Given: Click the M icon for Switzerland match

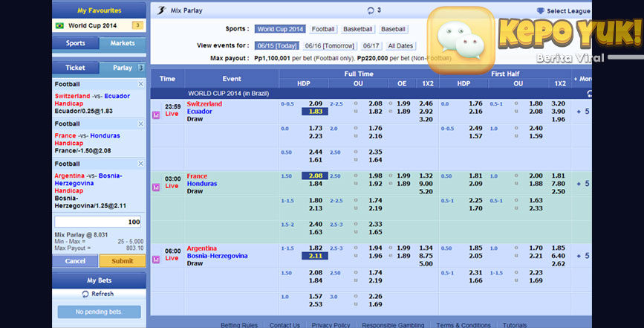Looking at the screenshot, I should point(156,115).
